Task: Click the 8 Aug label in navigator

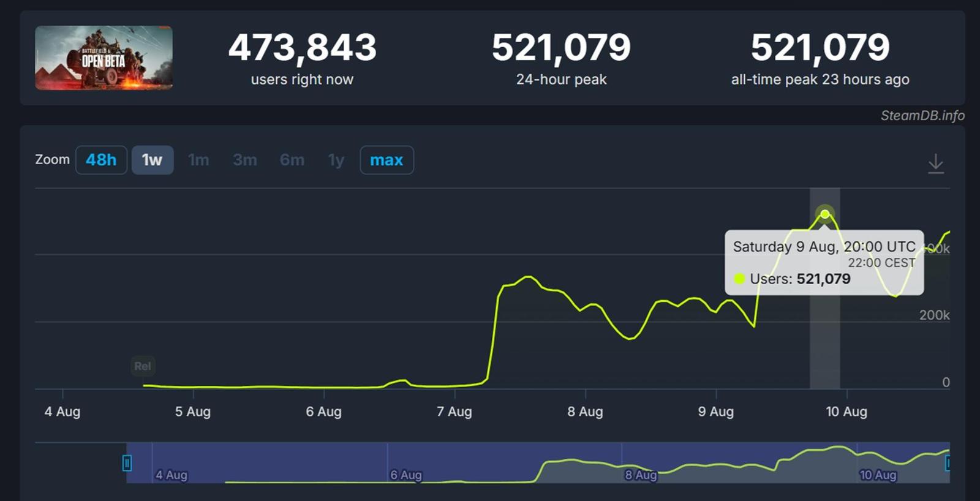Action: [641, 475]
